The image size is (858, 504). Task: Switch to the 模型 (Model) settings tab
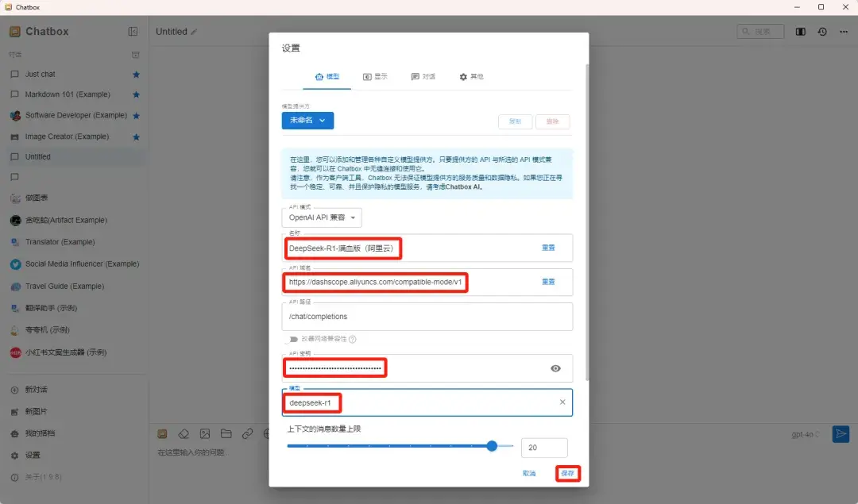click(x=327, y=76)
